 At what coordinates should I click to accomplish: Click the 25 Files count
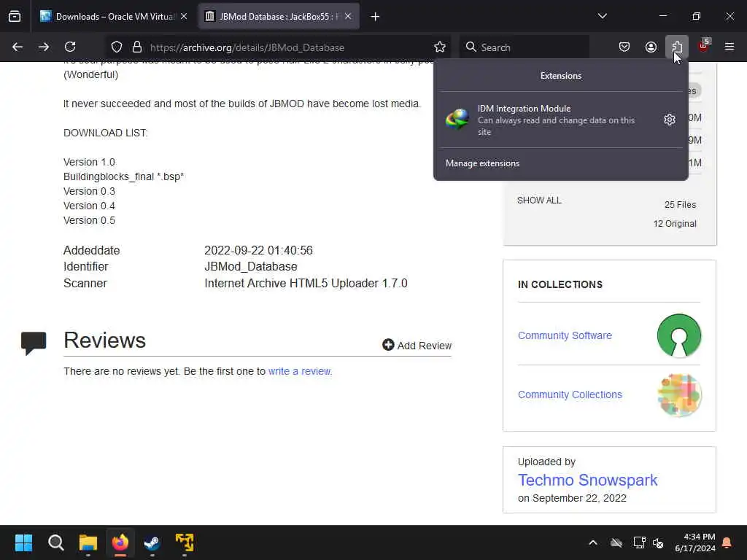pos(680,204)
